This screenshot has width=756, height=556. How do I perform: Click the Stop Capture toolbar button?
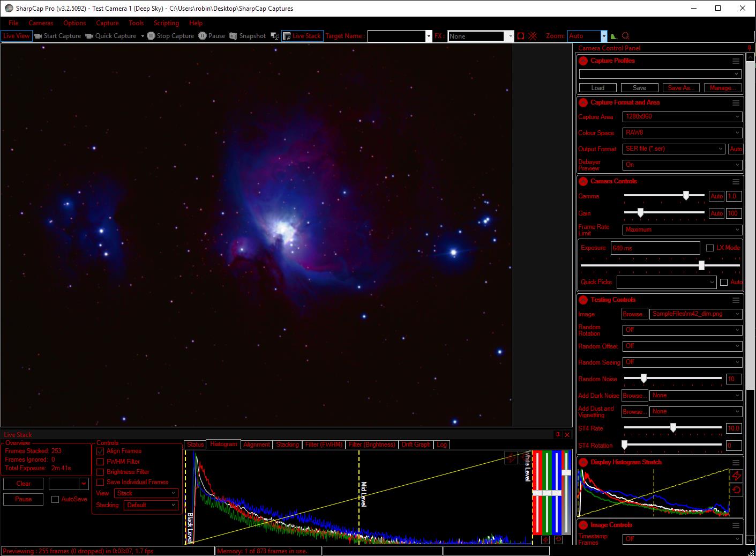coord(170,36)
